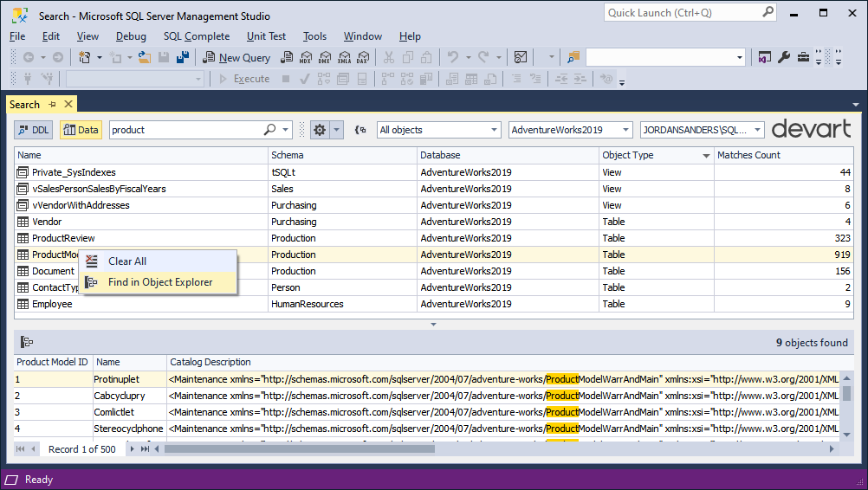Select Find in Object Explorer menu item

[x=159, y=282]
